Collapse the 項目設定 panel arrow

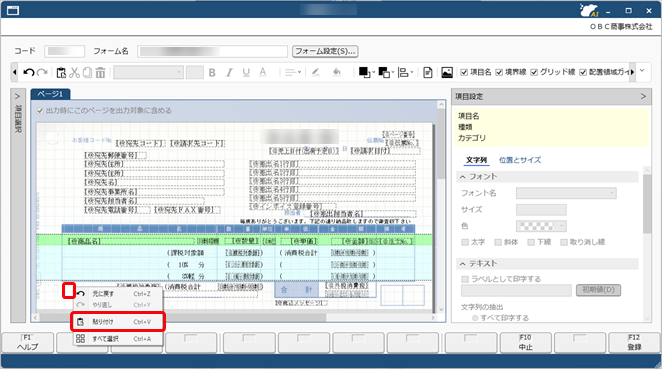643,96
